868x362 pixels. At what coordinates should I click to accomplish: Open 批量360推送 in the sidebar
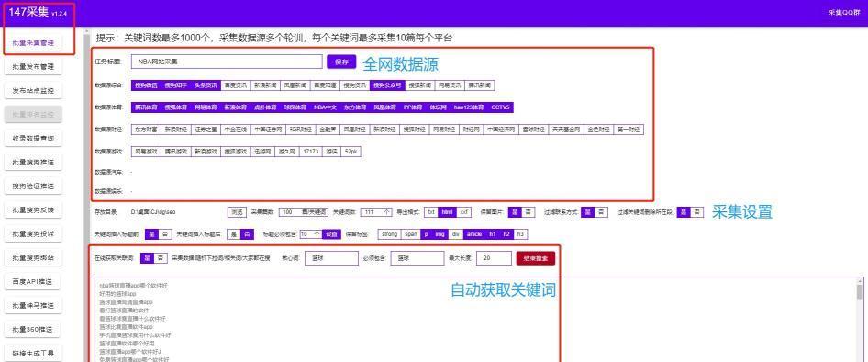[x=33, y=329]
